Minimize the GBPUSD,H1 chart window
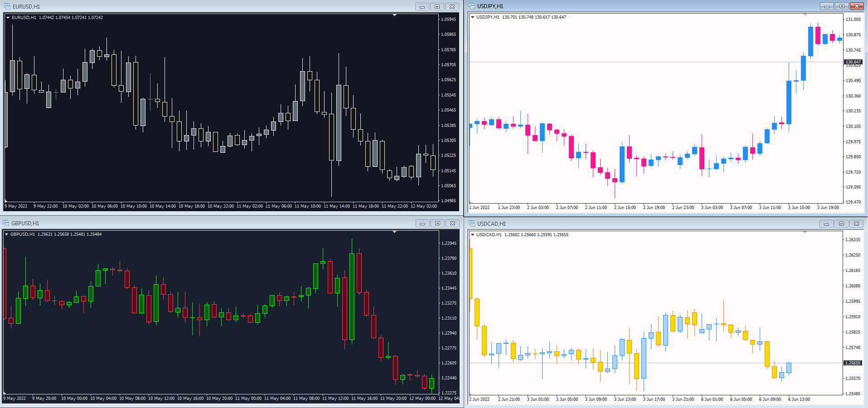This screenshot has width=868, height=408. click(x=422, y=223)
